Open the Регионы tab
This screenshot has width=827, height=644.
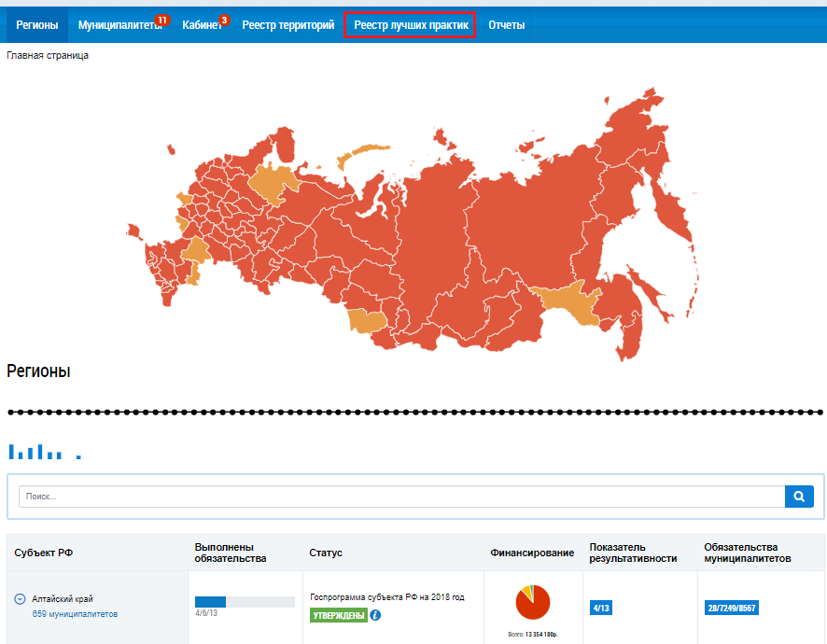(x=36, y=25)
